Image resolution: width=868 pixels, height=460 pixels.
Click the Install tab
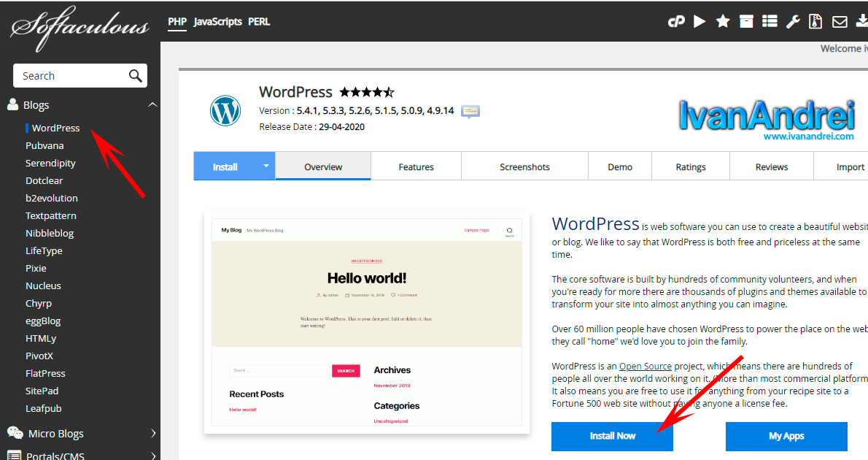pos(225,166)
